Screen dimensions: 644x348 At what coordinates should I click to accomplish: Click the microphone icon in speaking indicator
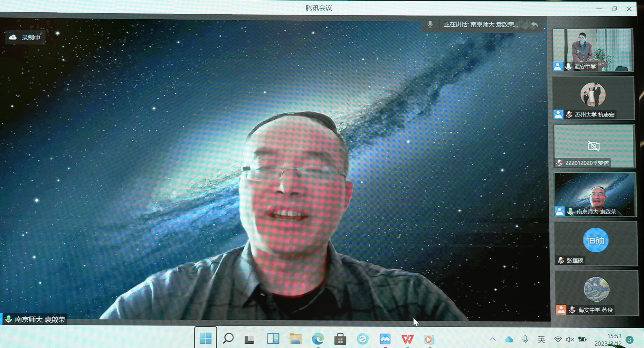pyautogui.click(x=430, y=24)
